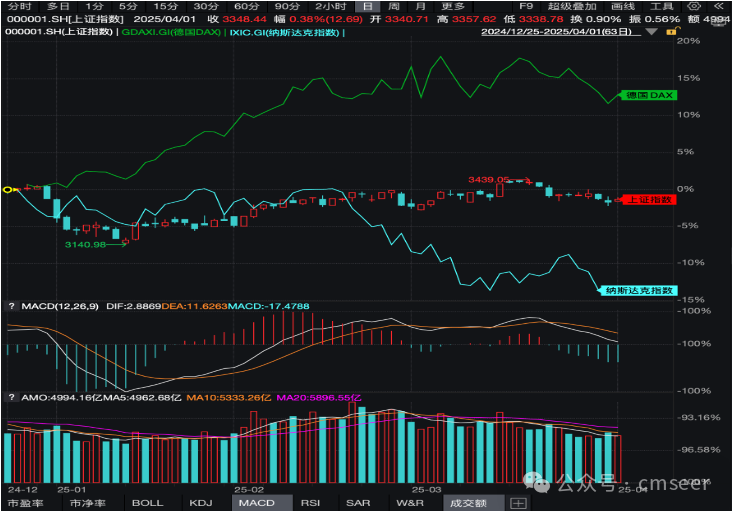Select the 日 daily period
Viewport: 732px width, 512px height.
(x=368, y=6)
